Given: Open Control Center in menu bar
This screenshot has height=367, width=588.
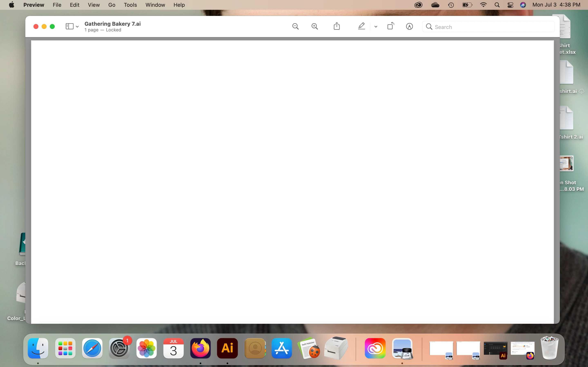Looking at the screenshot, I should (x=510, y=5).
